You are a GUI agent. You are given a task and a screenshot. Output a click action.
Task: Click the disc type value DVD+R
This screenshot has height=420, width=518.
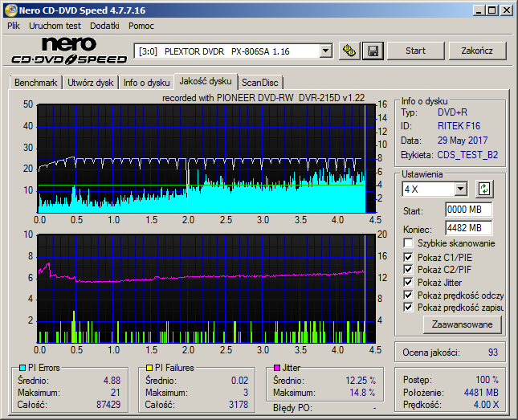(x=452, y=112)
